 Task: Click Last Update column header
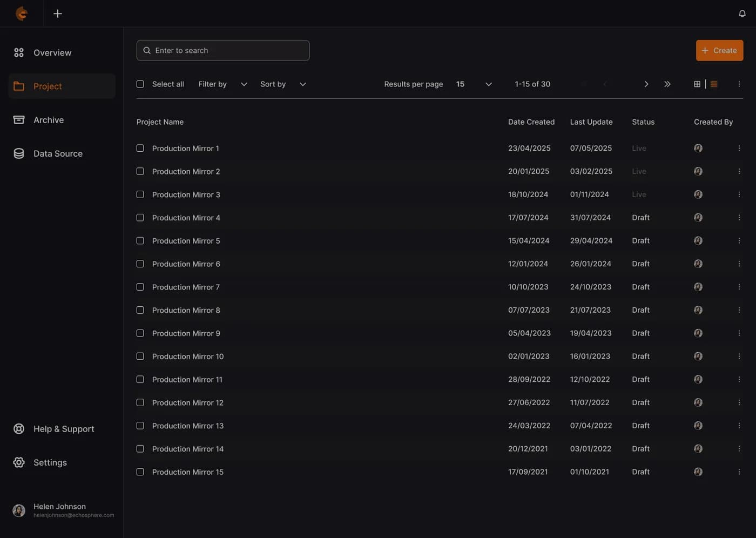591,122
